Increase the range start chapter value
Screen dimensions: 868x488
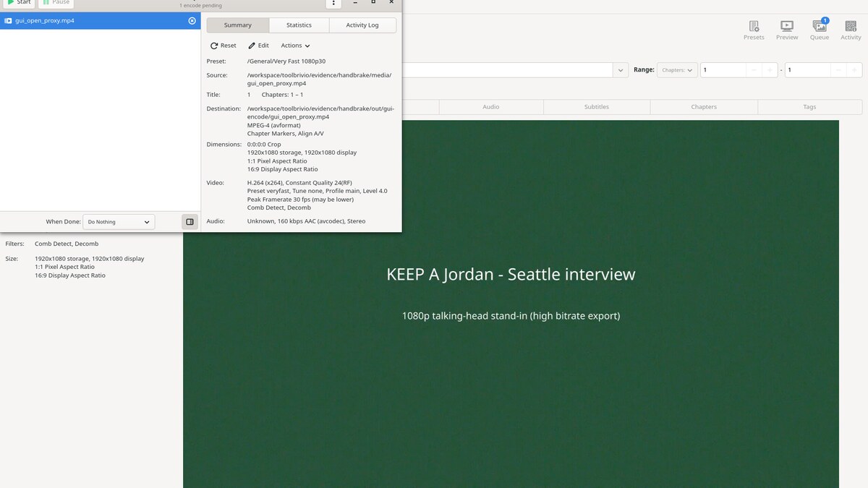pyautogui.click(x=770, y=70)
